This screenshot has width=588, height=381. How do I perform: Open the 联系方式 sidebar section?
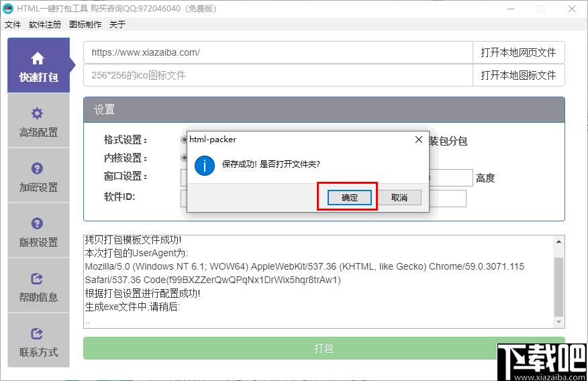click(x=38, y=341)
